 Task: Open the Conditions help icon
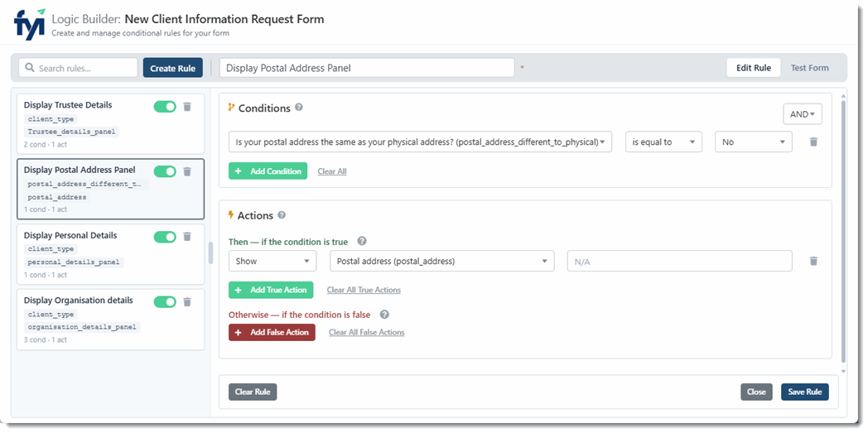pyautogui.click(x=299, y=108)
